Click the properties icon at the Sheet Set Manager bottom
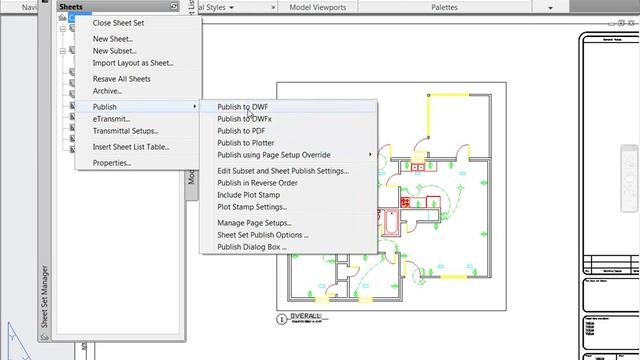 pos(44,337)
